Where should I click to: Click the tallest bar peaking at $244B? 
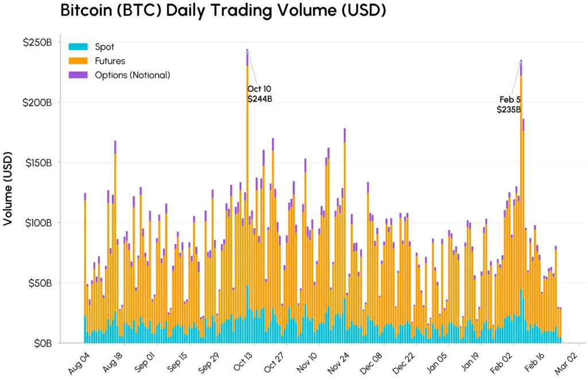point(247,201)
